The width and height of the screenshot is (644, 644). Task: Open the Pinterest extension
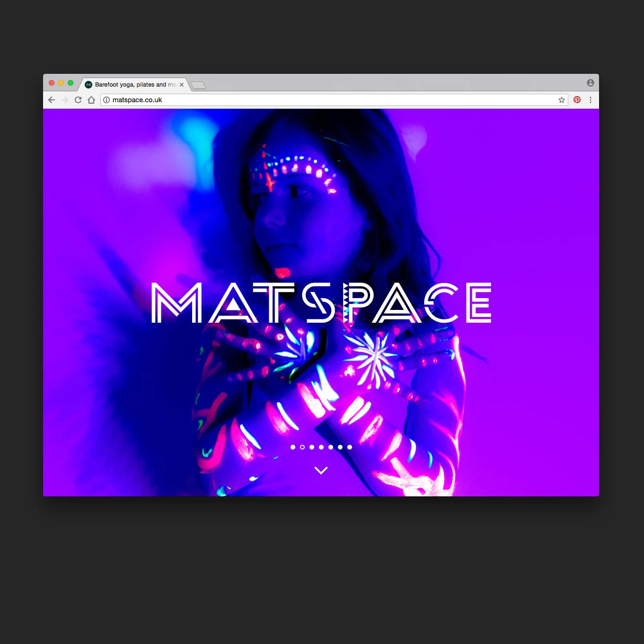(x=577, y=100)
